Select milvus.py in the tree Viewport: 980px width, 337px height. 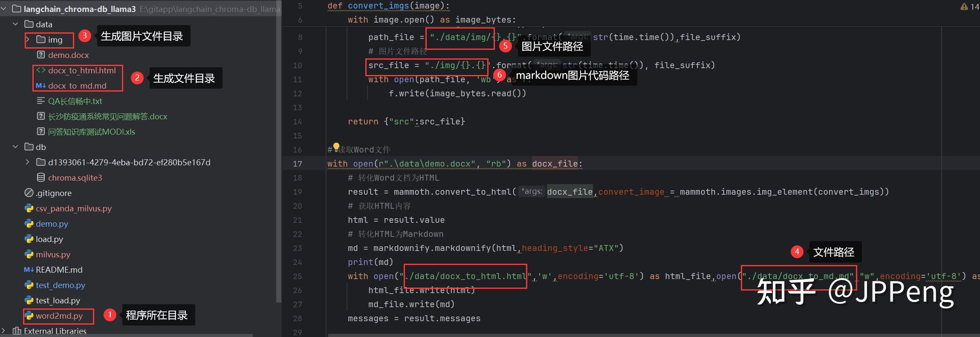point(53,254)
